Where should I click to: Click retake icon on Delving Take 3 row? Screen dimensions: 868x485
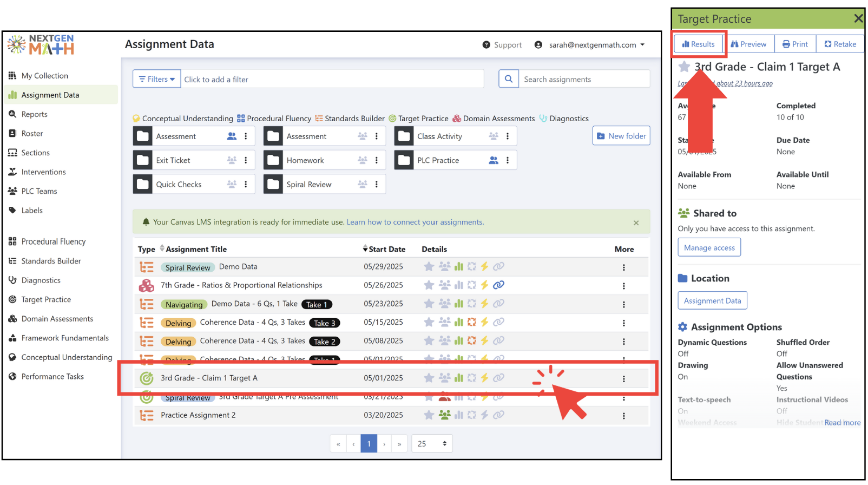click(x=471, y=322)
